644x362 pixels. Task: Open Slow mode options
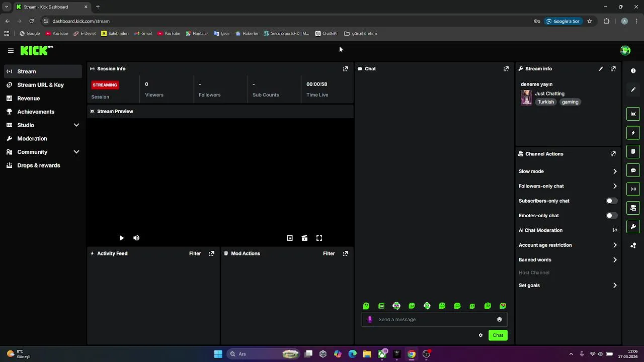pyautogui.click(x=568, y=171)
